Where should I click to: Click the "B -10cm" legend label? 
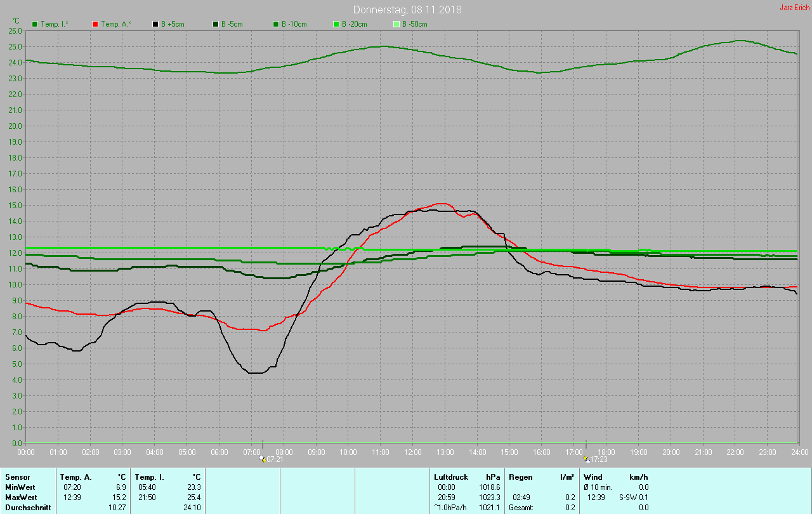(294, 24)
